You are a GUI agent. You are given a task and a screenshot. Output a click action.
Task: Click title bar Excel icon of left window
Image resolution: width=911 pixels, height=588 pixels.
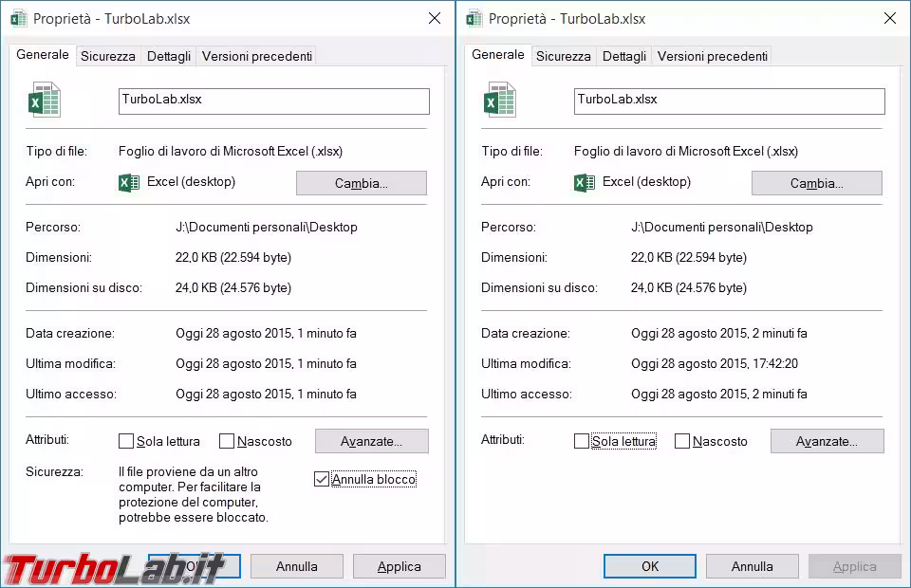coord(18,18)
